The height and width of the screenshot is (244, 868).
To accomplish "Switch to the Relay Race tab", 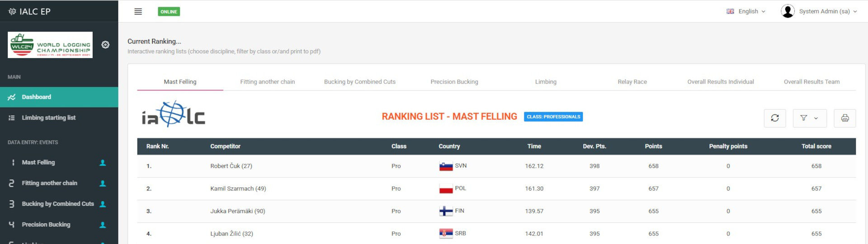I will (x=632, y=82).
